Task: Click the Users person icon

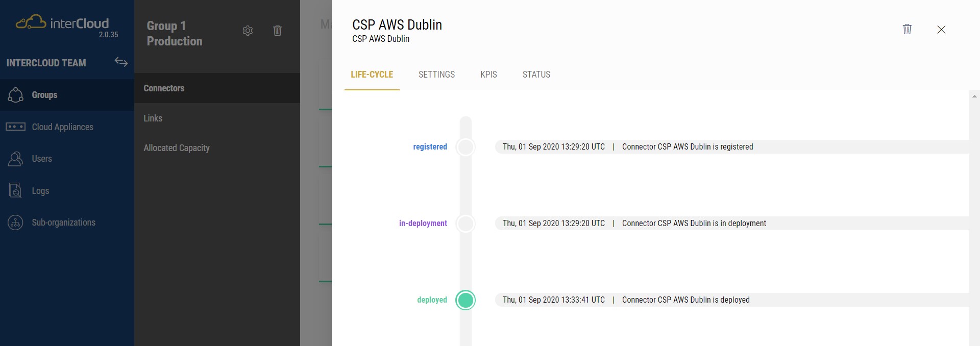Action: 15,159
